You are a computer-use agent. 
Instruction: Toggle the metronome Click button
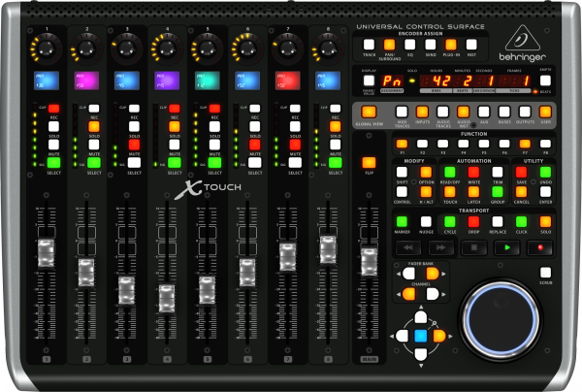tap(521, 222)
